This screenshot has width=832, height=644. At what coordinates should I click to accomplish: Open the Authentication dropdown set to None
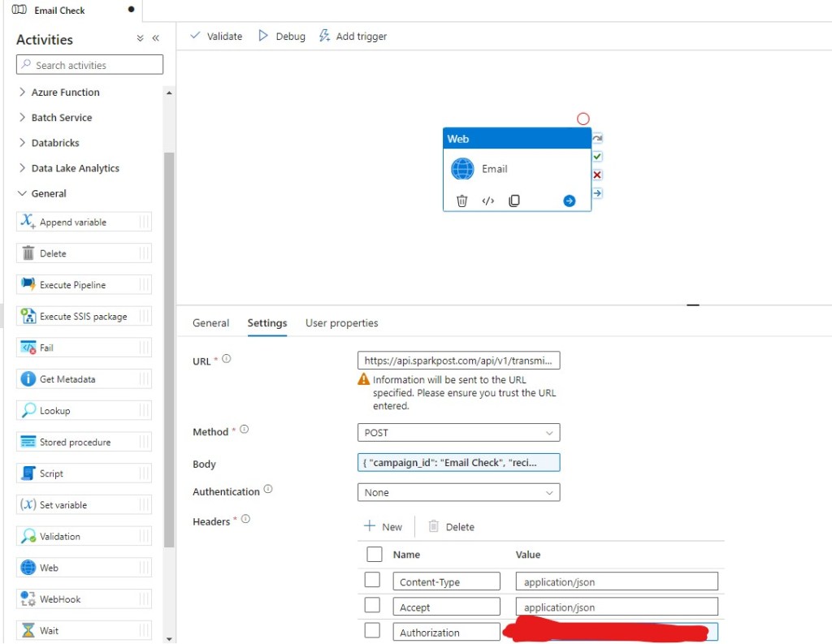[458, 492]
